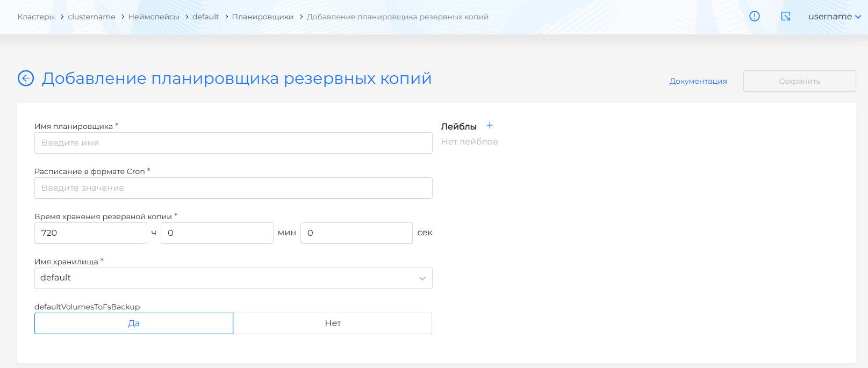868x368 pixels.
Task: Expand the username account menu
Action: (x=834, y=17)
